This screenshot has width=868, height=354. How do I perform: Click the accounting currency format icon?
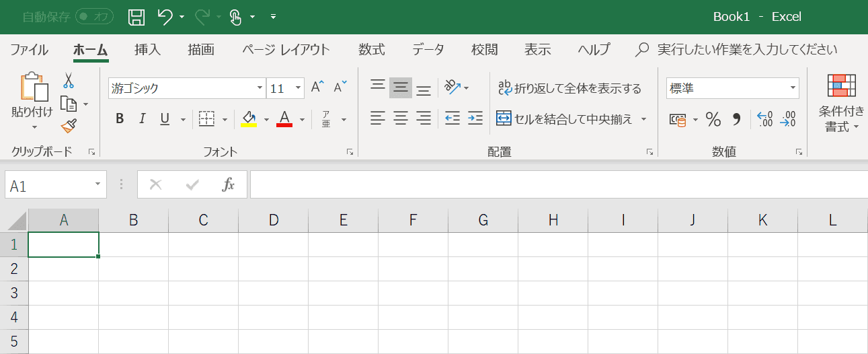click(678, 120)
